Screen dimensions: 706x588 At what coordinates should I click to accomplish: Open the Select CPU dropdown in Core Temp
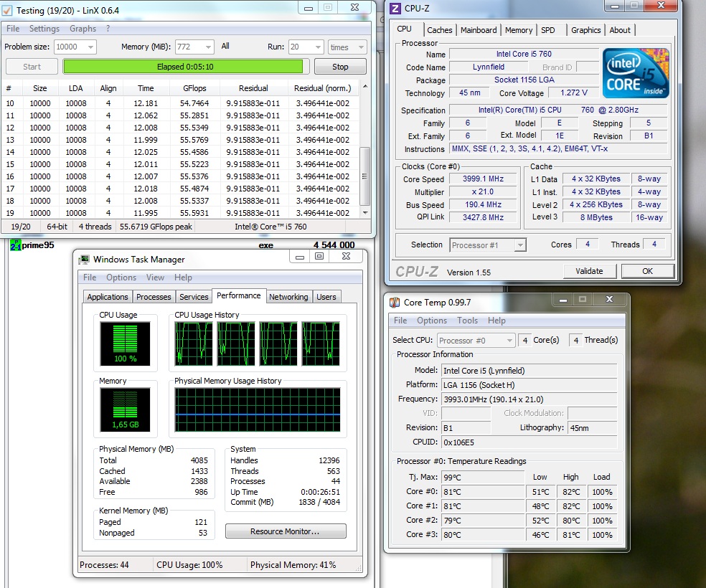point(509,341)
